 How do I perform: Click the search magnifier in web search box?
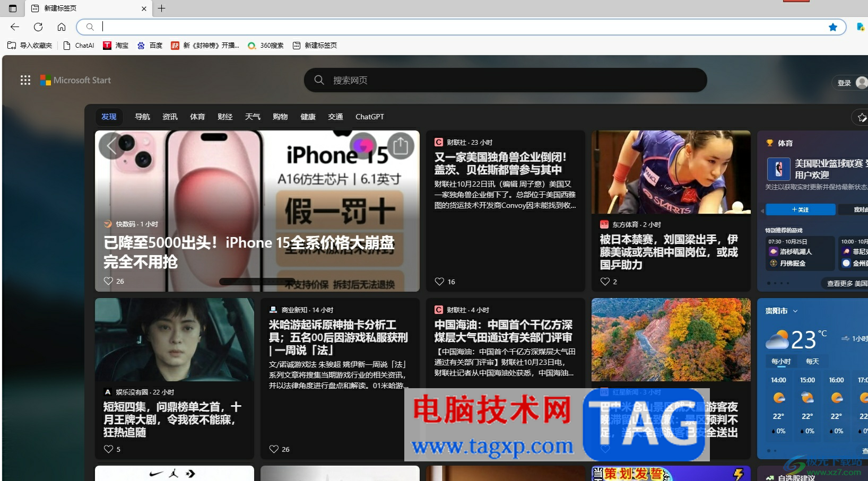click(319, 80)
